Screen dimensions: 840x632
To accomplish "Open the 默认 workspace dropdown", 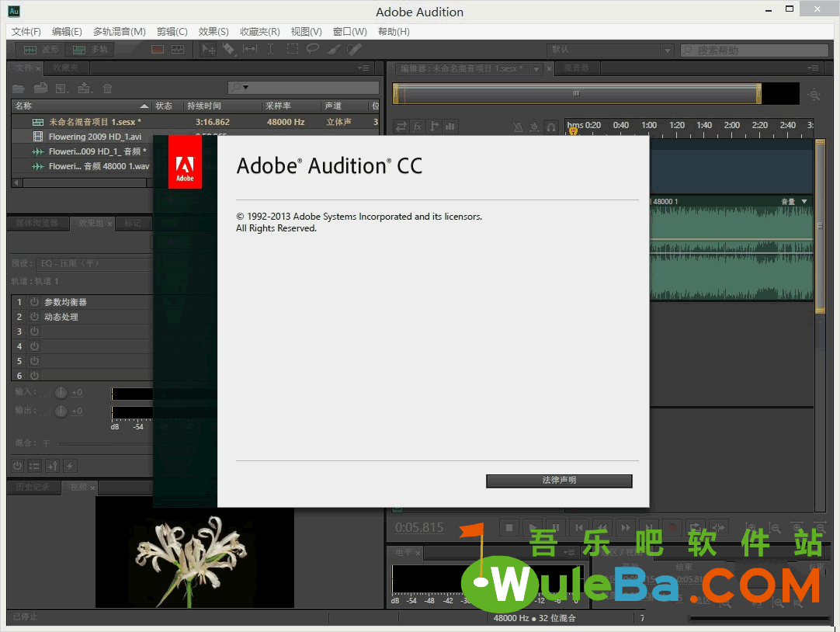I will click(609, 50).
